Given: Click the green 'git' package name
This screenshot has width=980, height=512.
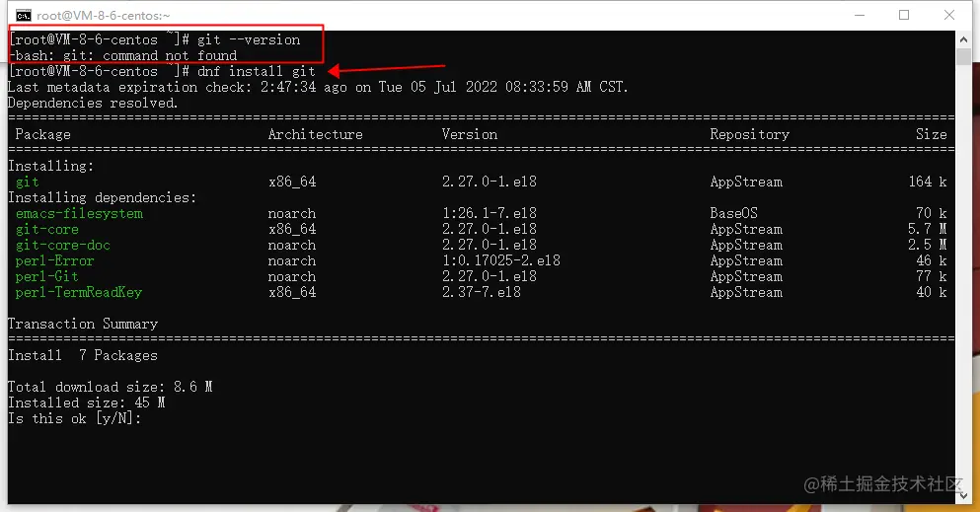Looking at the screenshot, I should click(28, 182).
